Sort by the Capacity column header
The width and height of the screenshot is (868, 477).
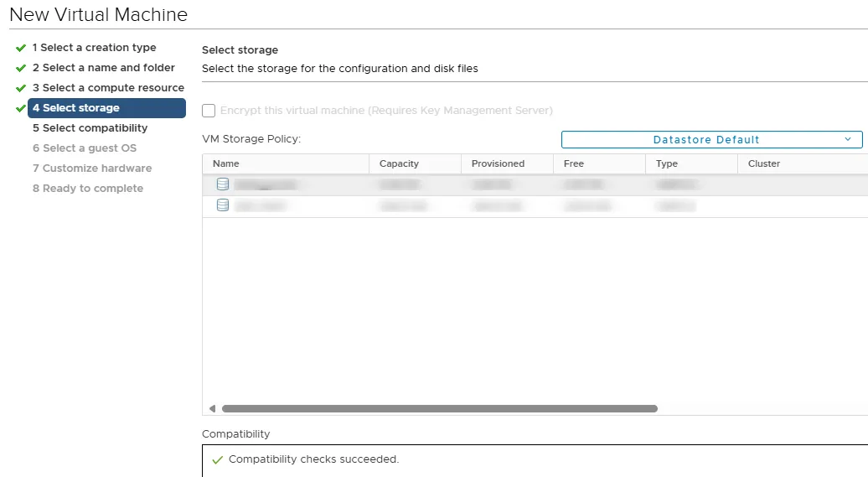click(x=399, y=164)
